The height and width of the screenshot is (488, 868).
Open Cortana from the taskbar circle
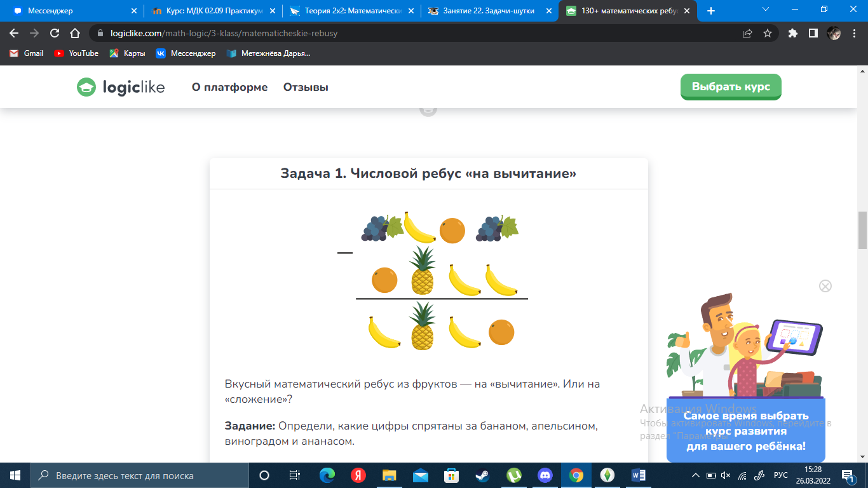[264, 475]
